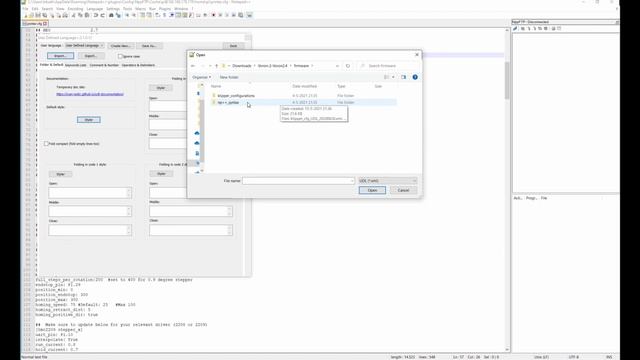Select the npp++_syntax folder row
Viewport: 640px width, 360px height.
coord(304,102)
